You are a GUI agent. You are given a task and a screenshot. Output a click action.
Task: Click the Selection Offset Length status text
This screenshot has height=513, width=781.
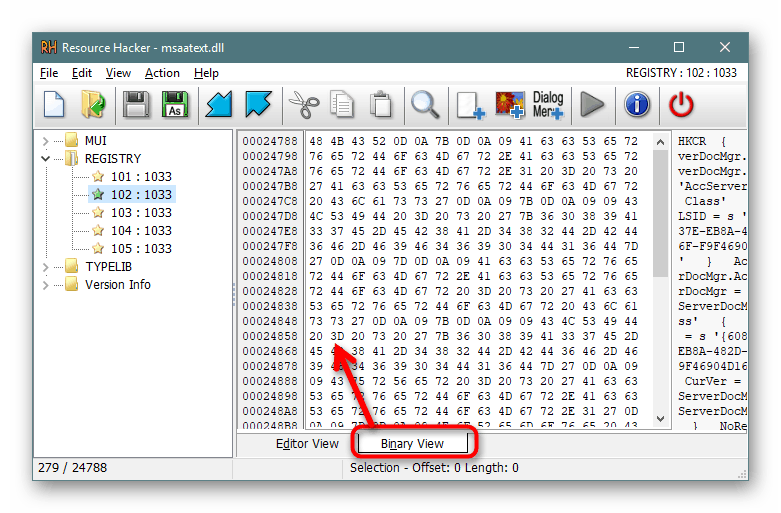434,468
